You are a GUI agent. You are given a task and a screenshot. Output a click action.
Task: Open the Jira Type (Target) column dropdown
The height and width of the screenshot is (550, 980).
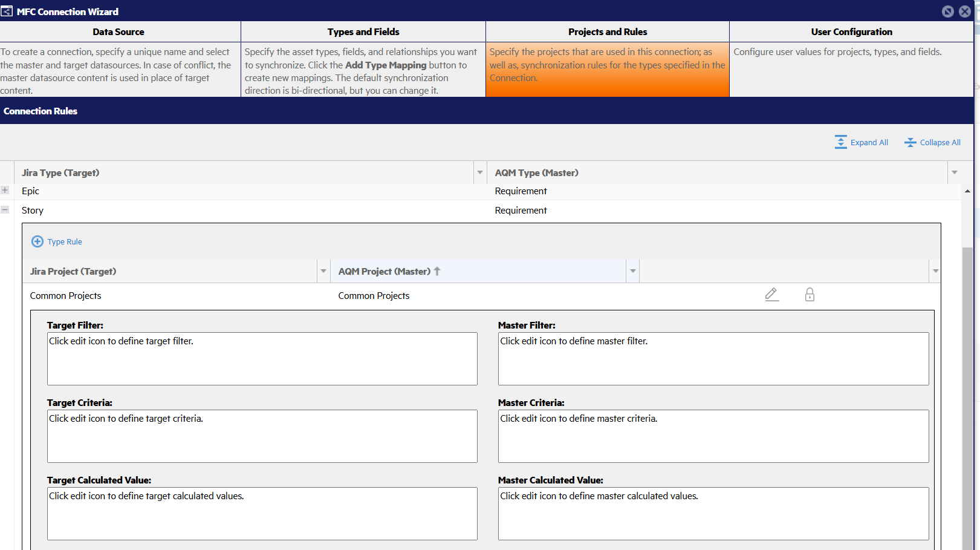tap(479, 172)
